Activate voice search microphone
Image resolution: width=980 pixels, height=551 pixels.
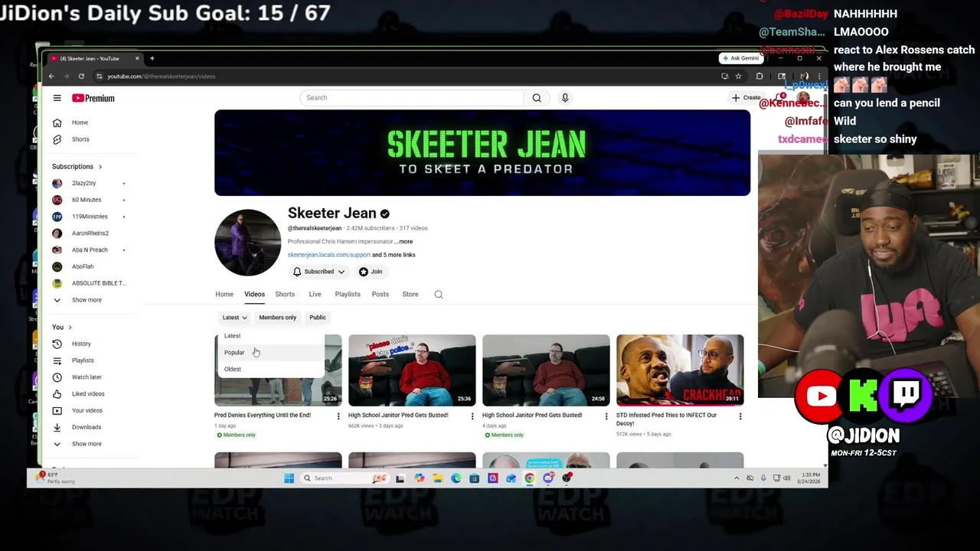[x=565, y=98]
